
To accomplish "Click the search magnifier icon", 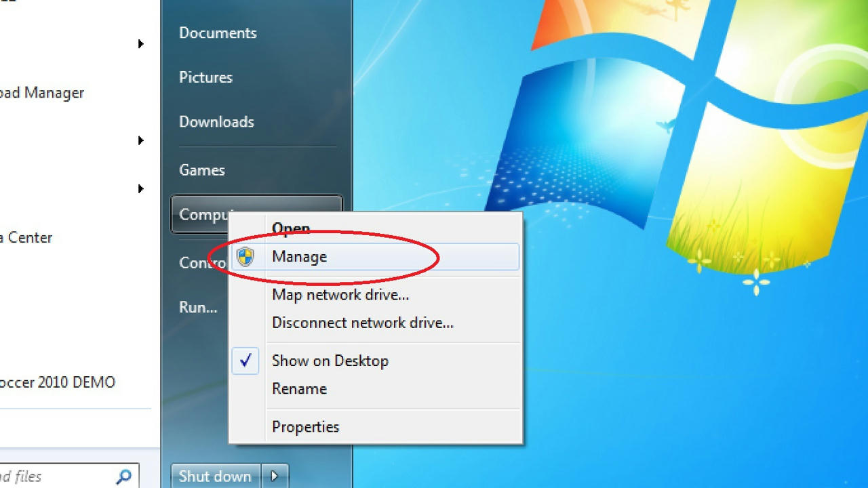I will pos(124,476).
